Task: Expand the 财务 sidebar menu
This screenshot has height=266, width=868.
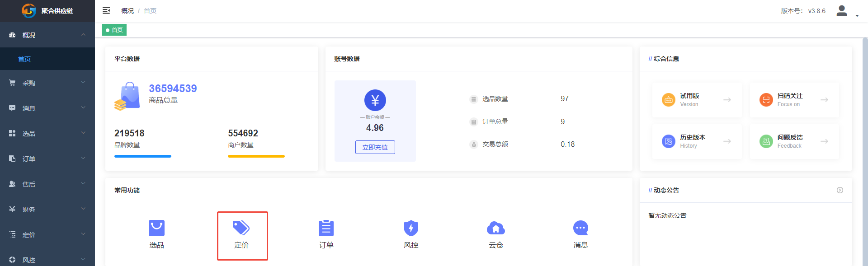Action: pyautogui.click(x=47, y=209)
